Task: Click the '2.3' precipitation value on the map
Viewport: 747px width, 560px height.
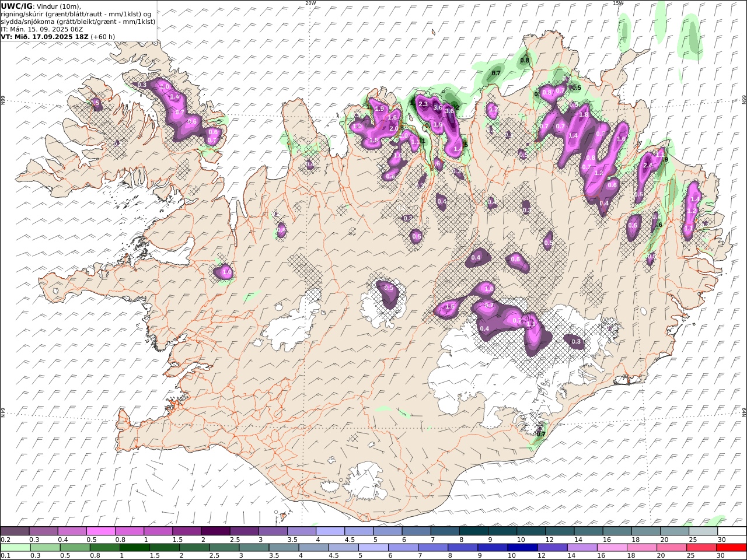Action: click(x=424, y=104)
